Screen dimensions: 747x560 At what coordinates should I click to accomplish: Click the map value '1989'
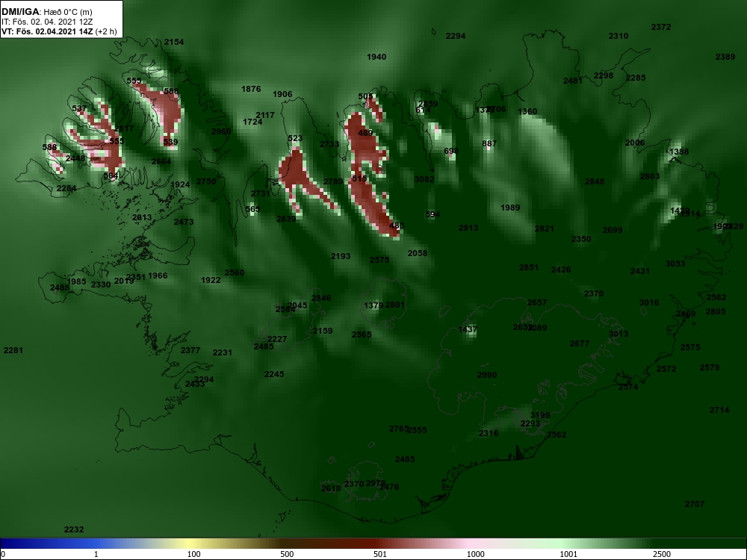(510, 208)
